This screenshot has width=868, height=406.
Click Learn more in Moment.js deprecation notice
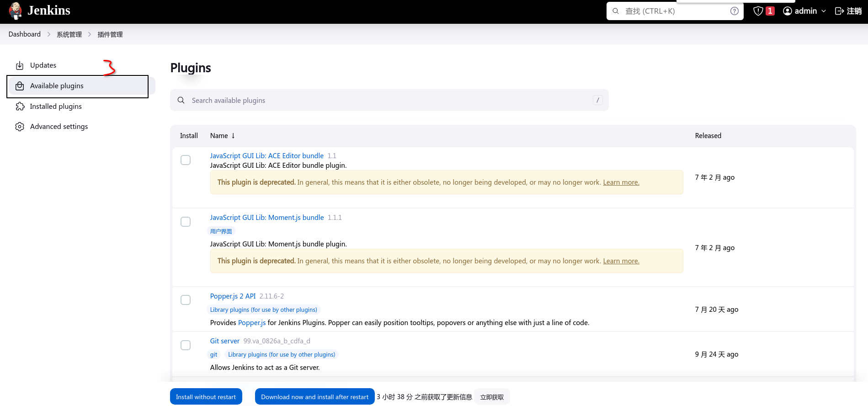(621, 261)
